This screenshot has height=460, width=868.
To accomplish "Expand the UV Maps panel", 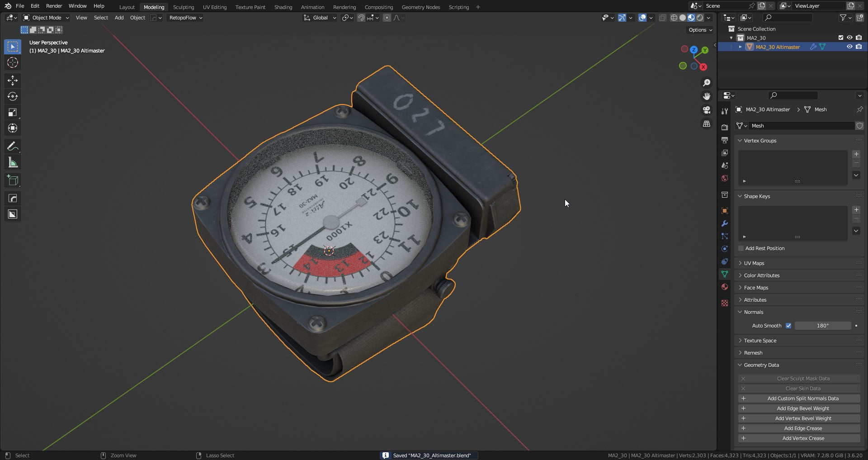I will tap(754, 263).
